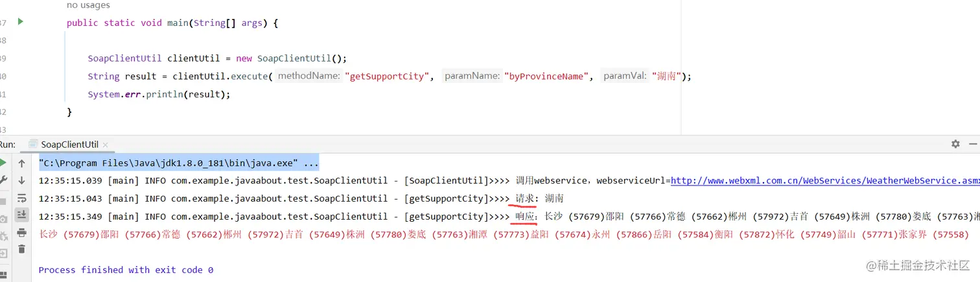Click the red city-list output line starting 长沙 (57679)
The width and height of the screenshot is (980, 282).
(504, 235)
